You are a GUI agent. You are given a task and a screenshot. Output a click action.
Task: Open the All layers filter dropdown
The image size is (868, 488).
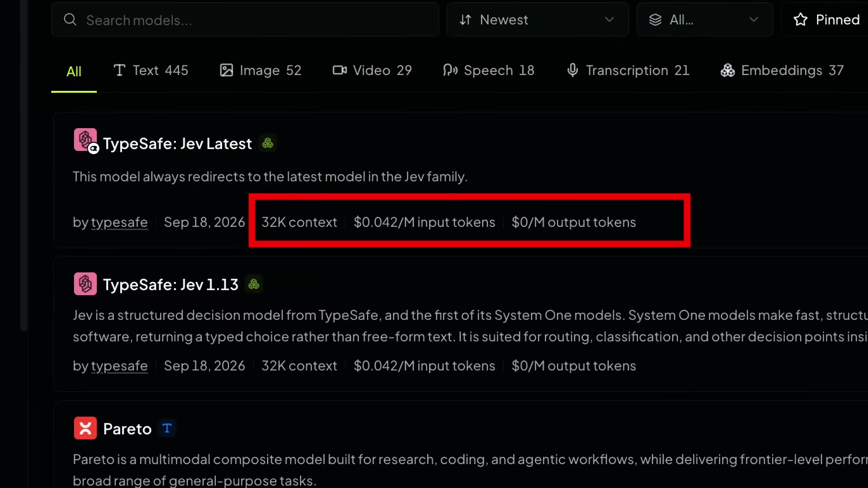coord(705,19)
